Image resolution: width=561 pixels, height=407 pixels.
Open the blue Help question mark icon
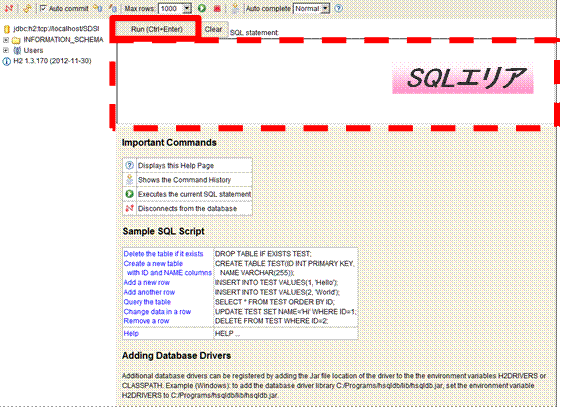pos(338,8)
